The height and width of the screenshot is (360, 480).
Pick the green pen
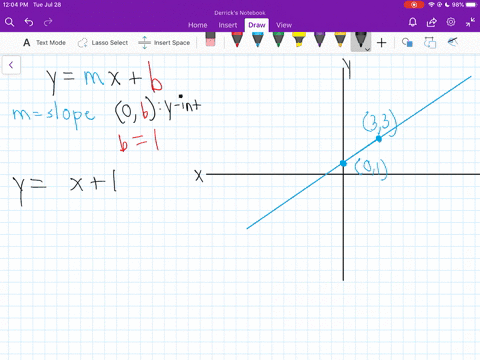(278, 39)
